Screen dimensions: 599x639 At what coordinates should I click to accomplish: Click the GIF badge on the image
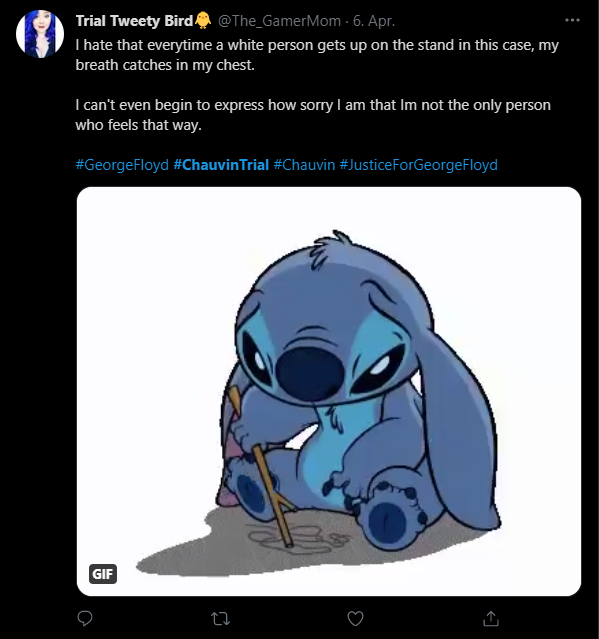103,574
